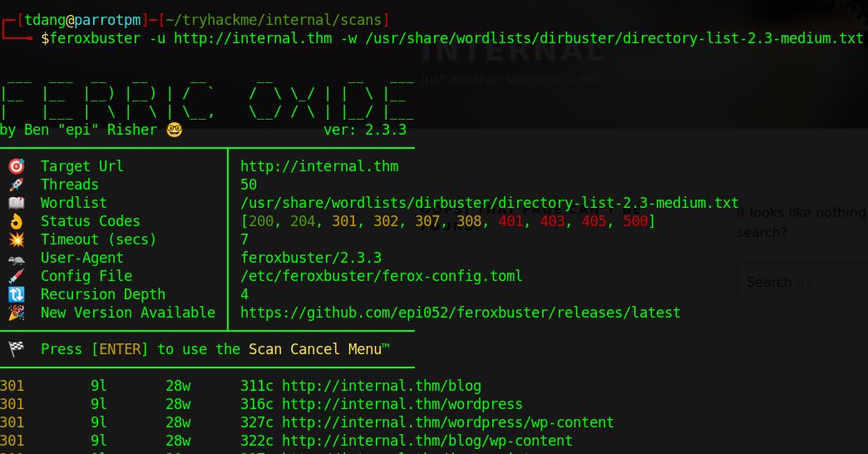This screenshot has width=868, height=454.
Task: Click the red 403 status code
Action: point(552,221)
